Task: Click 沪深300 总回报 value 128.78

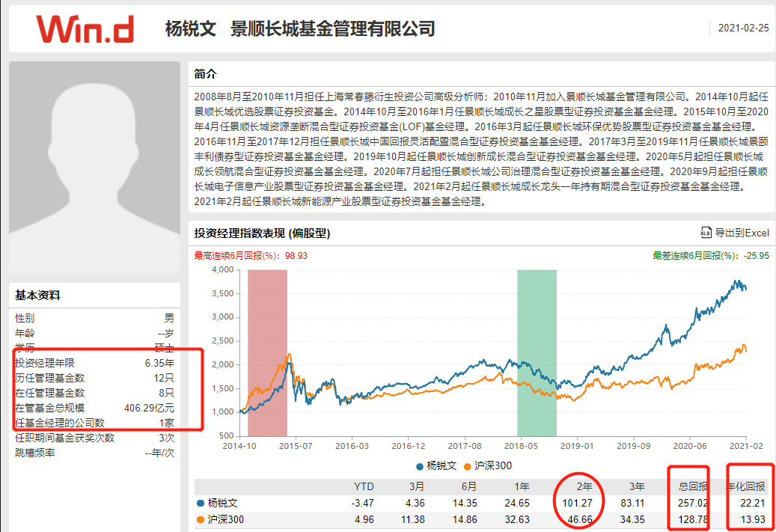Action: click(x=693, y=519)
